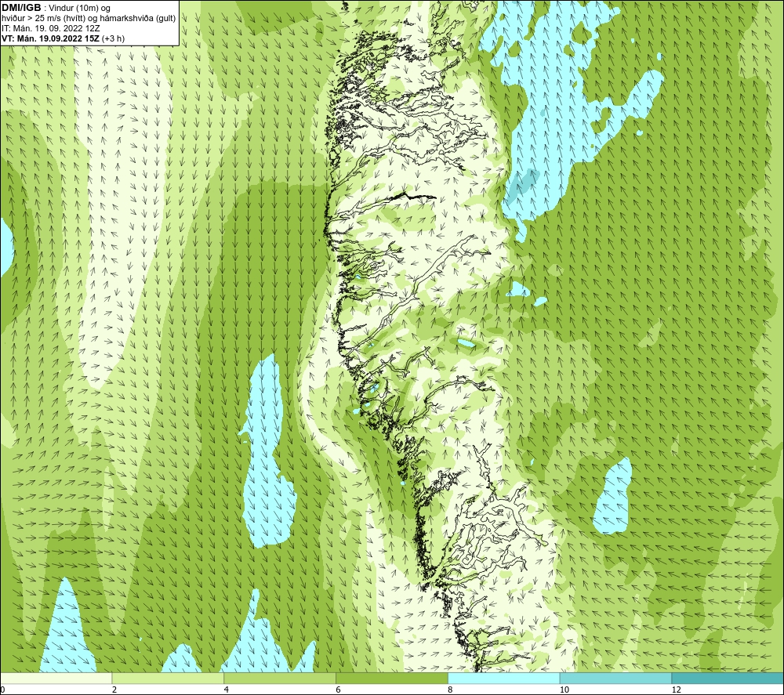Click the green 6–8 m/s legend swatch
Image resolution: width=784 pixels, height=695 pixels.
pyautogui.click(x=392, y=678)
